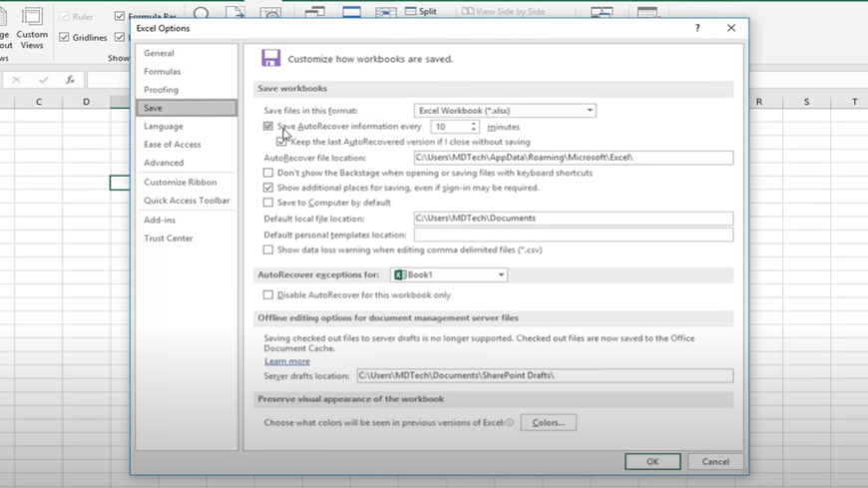The image size is (868, 488).
Task: Select column S header in worksheet
Action: pos(806,102)
